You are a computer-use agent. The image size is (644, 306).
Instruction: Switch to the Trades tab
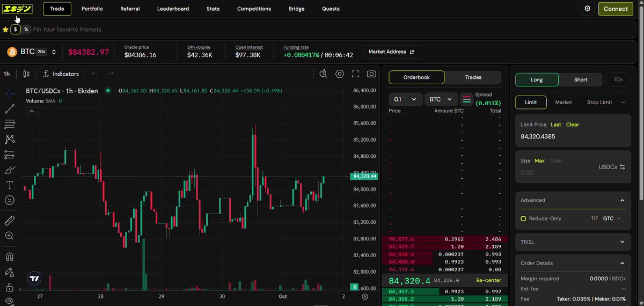[x=473, y=77]
